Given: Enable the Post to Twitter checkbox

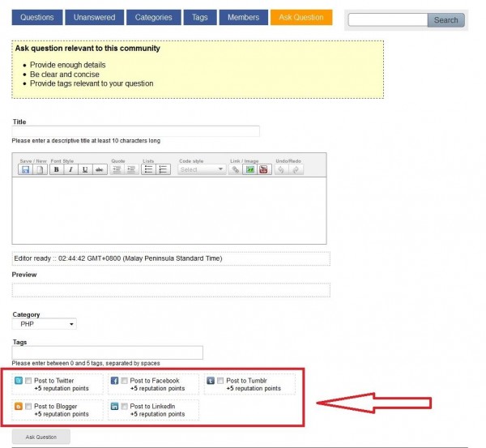Looking at the screenshot, I should [x=28, y=381].
